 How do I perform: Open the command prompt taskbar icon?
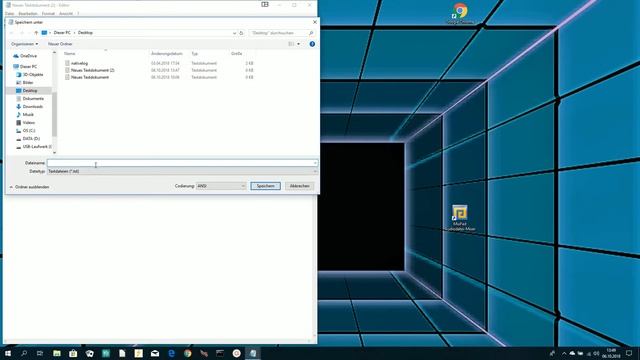[x=220, y=353]
